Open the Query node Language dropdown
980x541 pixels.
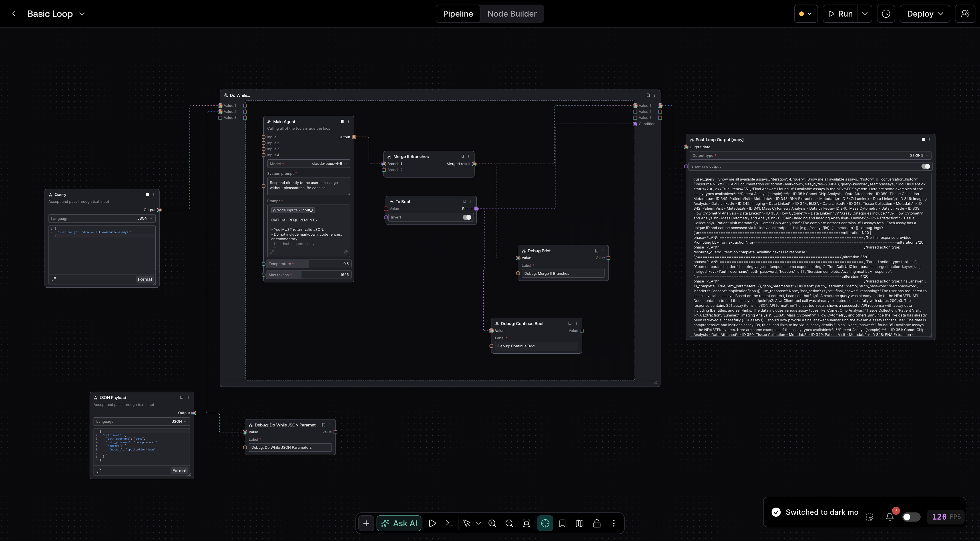[102, 219]
